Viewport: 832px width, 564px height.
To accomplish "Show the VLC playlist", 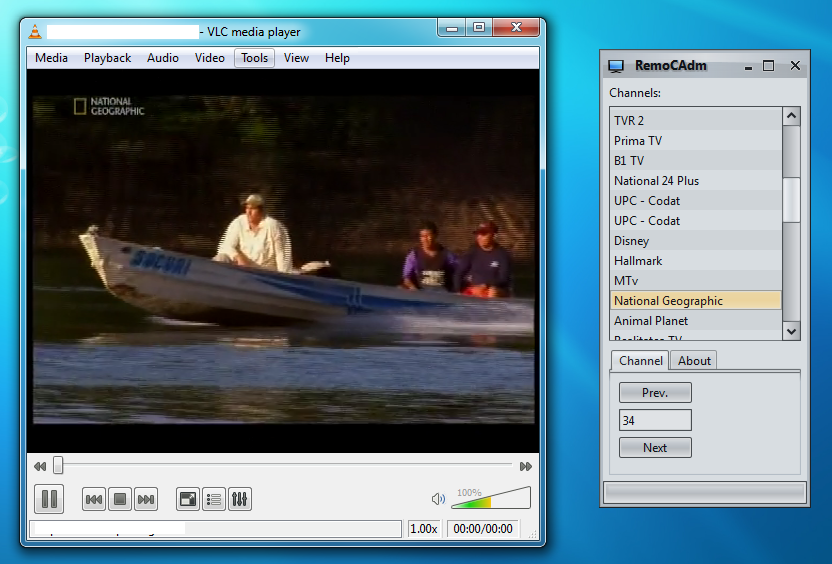I will click(214, 499).
